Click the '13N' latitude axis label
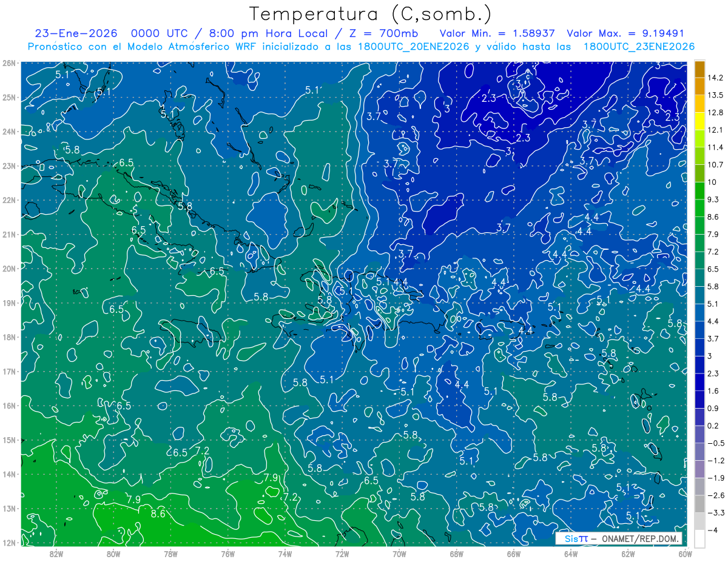Image resolution: width=728 pixels, height=562 pixels. pos(9,509)
